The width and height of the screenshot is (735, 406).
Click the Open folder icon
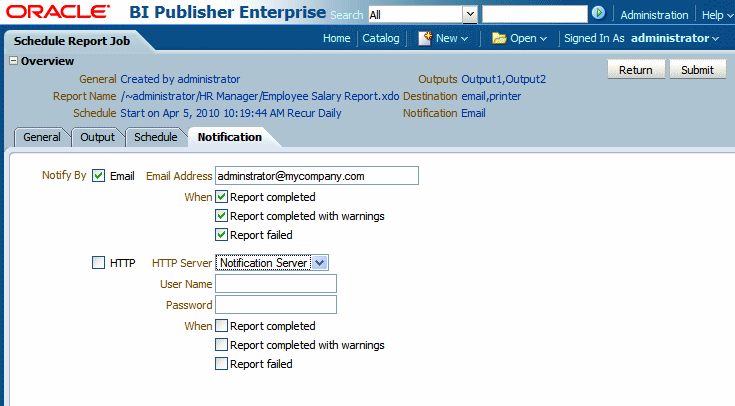pyautogui.click(x=499, y=38)
